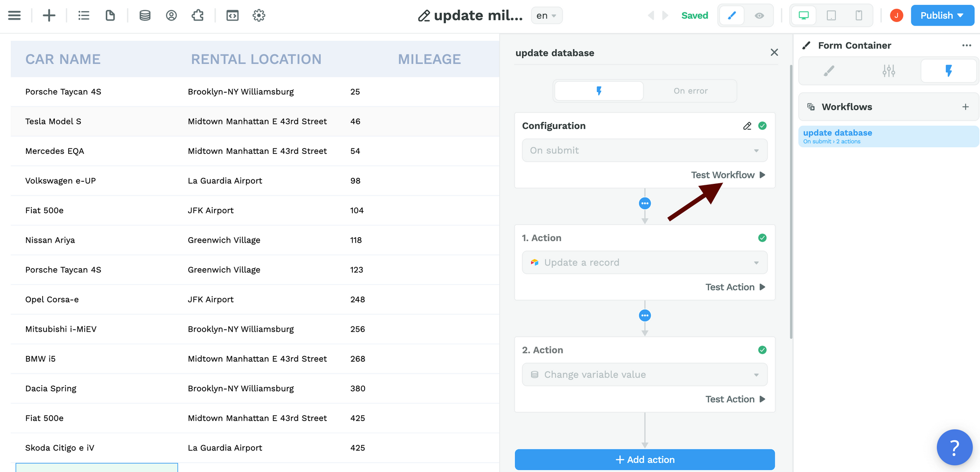Click the pencil icon beside project name
980x472 pixels.
coord(424,16)
